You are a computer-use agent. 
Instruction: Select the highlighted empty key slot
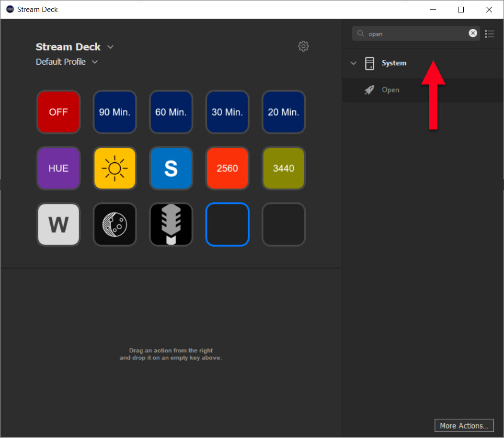point(227,224)
